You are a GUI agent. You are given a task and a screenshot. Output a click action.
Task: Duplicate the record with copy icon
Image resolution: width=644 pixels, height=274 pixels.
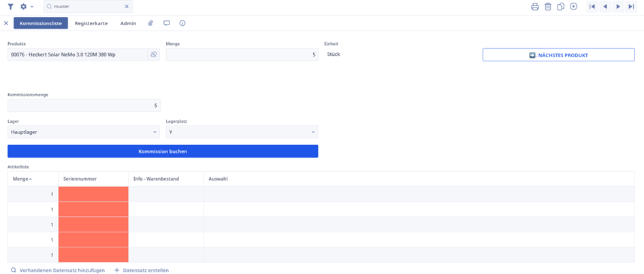pyautogui.click(x=560, y=7)
